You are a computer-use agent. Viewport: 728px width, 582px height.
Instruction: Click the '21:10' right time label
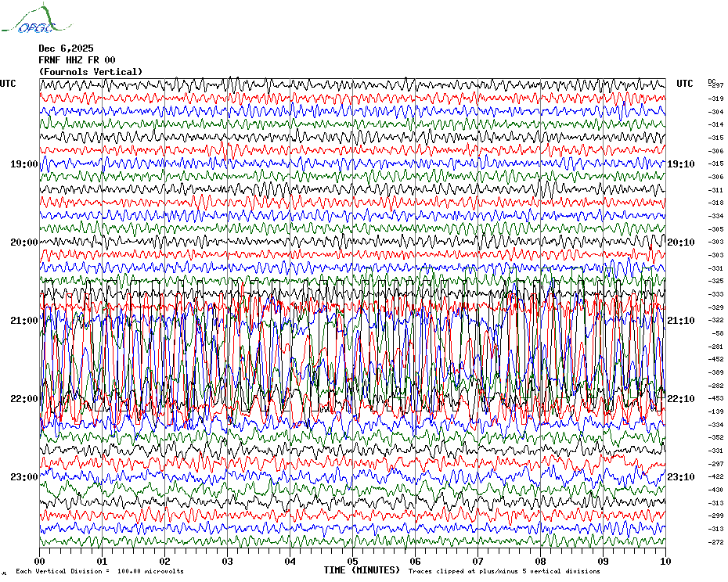pos(681,321)
